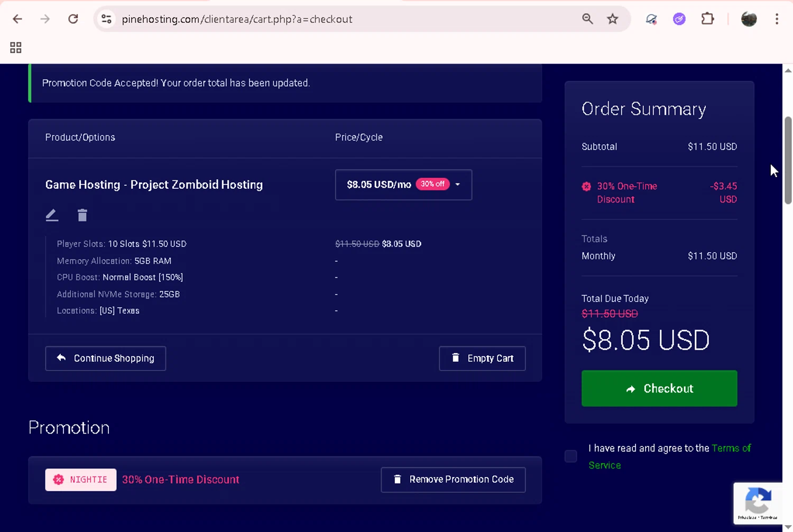
Task: Open the extensions puzzle icon
Action: coord(707,19)
